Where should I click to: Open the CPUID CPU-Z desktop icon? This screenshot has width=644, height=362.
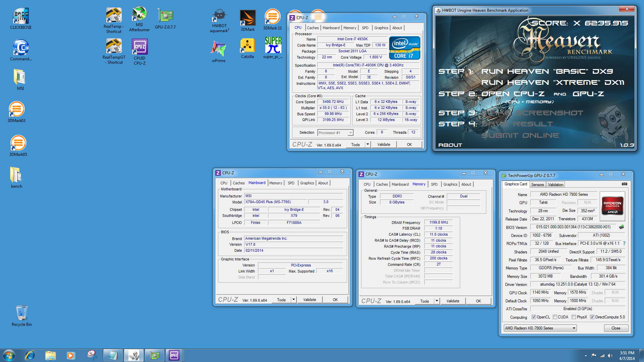point(140,52)
